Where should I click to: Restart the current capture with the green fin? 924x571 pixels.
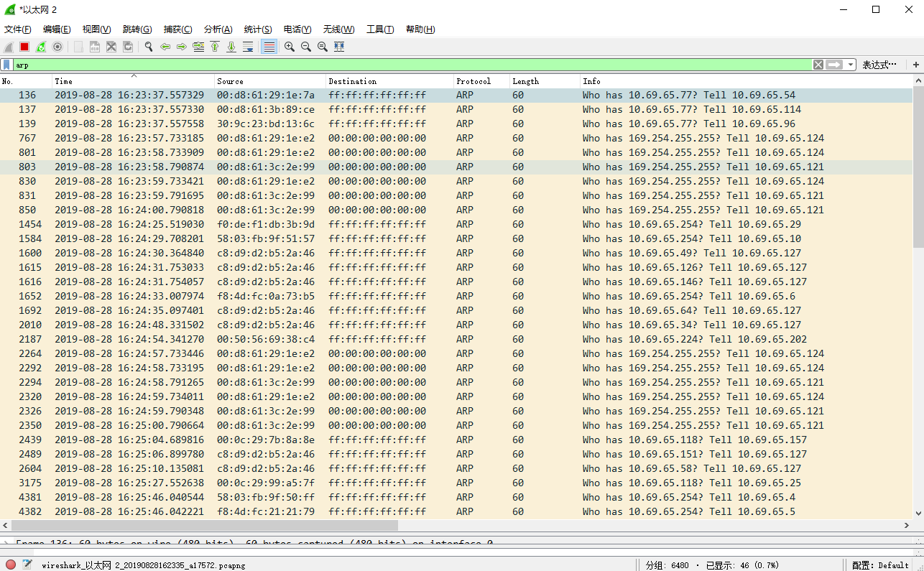[41, 47]
